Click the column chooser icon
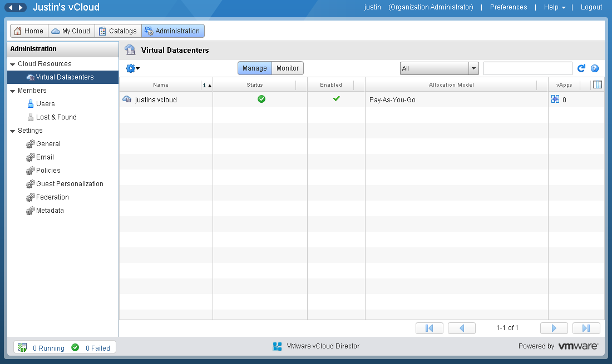 [x=597, y=84]
